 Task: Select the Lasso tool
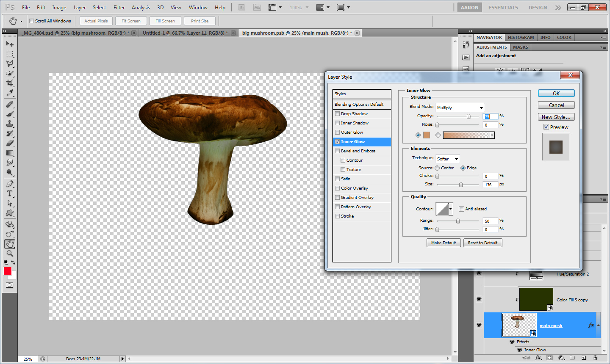click(10, 63)
